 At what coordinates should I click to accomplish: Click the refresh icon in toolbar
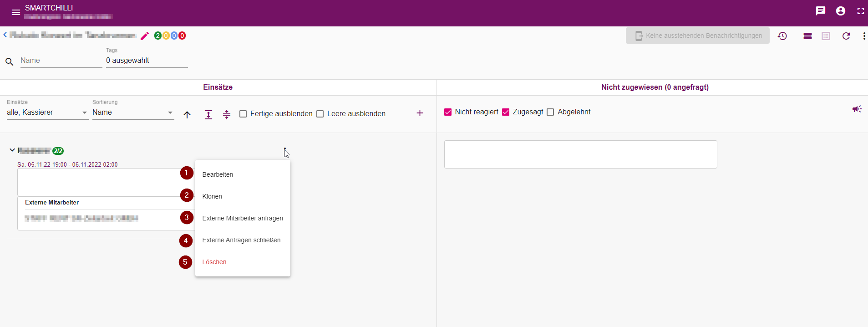(x=846, y=36)
